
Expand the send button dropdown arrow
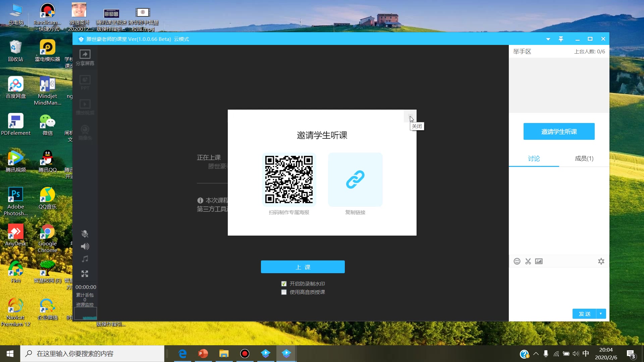601,314
